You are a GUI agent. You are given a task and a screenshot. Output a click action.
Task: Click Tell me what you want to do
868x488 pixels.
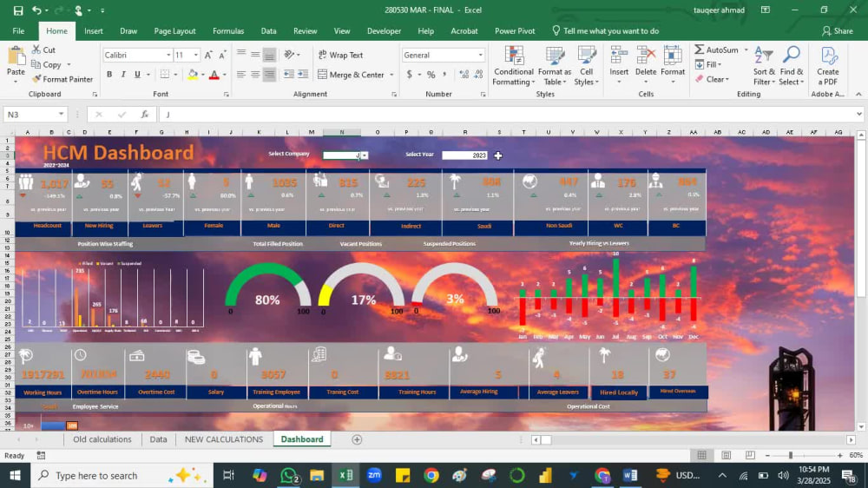(606, 31)
